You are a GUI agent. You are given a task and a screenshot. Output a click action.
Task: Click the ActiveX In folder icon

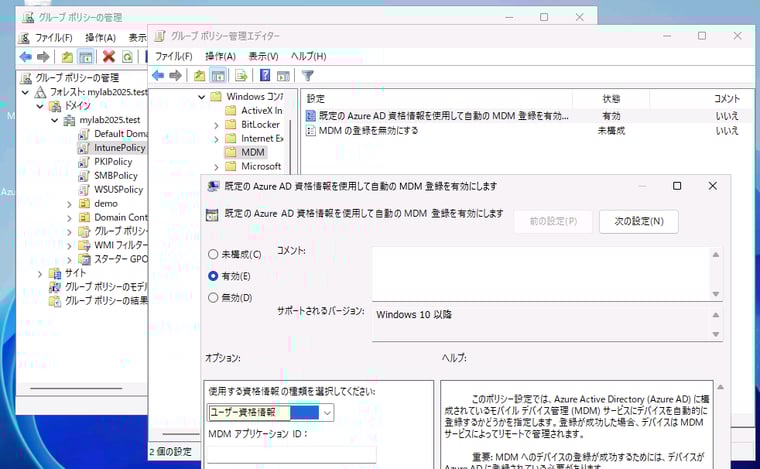(x=231, y=111)
